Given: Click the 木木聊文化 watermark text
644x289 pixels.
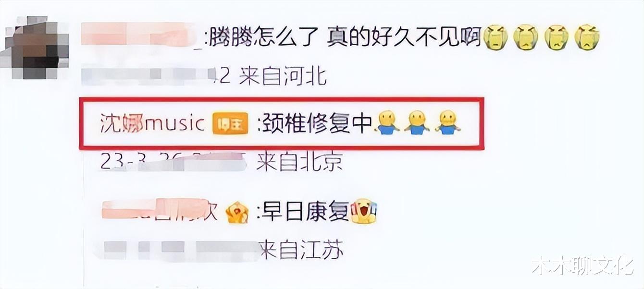Looking at the screenshot, I should coord(582,265).
